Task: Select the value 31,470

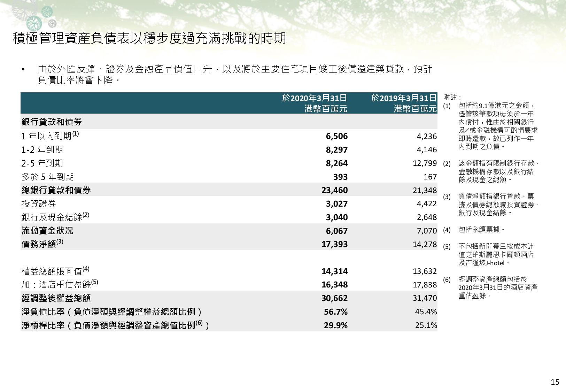Action: click(x=425, y=298)
